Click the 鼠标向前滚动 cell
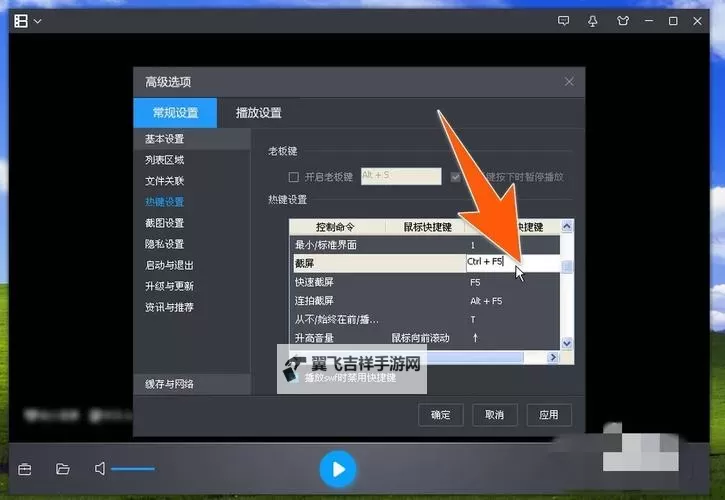The image size is (725, 500). click(x=420, y=338)
